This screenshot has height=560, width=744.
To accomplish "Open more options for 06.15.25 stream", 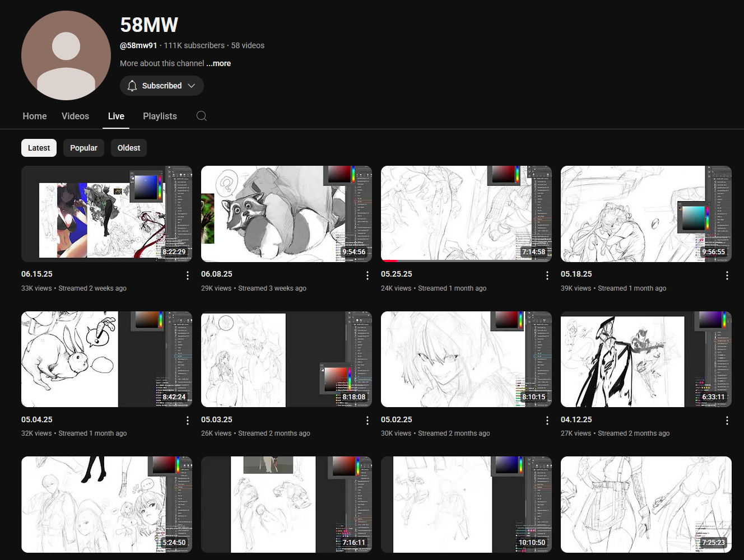I will click(188, 276).
